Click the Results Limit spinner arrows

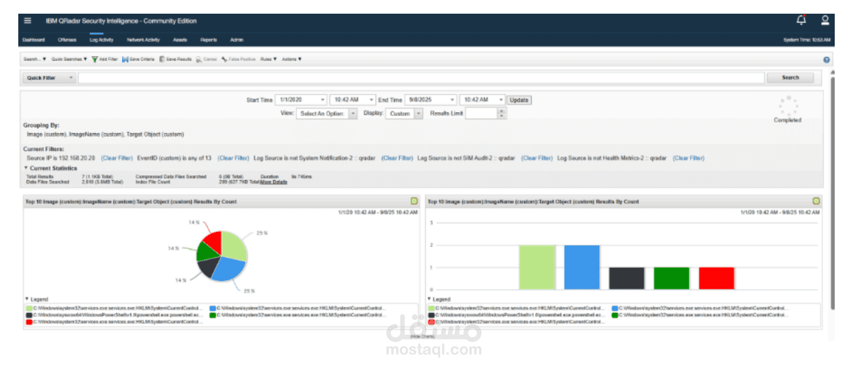[502, 113]
